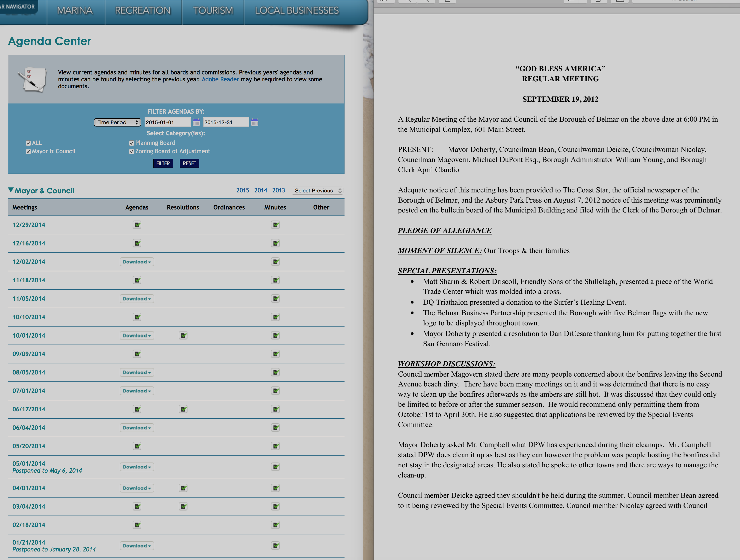Open minutes icon for 10/01/2014 meeting
740x560 pixels.
275,335
